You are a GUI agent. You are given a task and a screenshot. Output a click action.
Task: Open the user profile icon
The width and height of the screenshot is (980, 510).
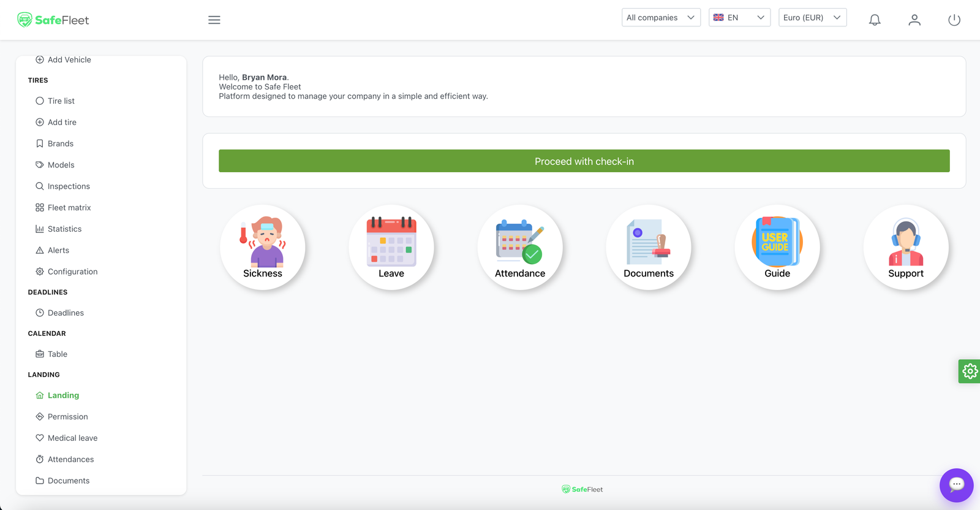914,20
